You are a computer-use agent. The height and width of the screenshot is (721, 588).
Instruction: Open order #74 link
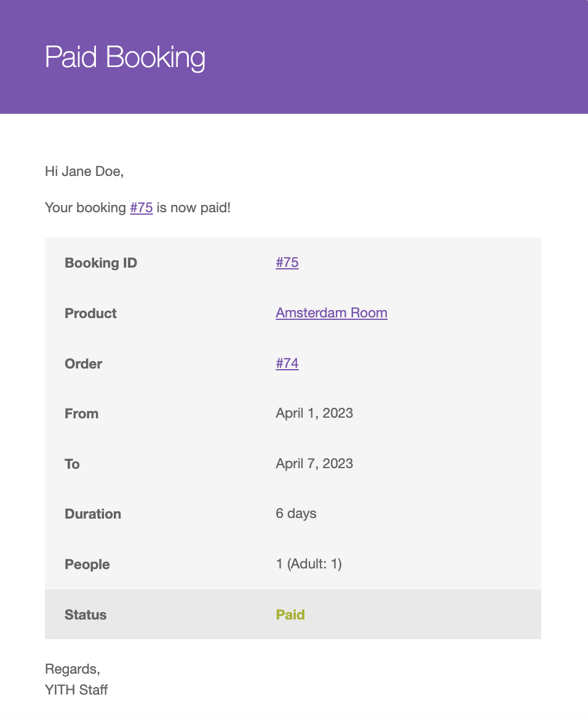[x=287, y=364]
